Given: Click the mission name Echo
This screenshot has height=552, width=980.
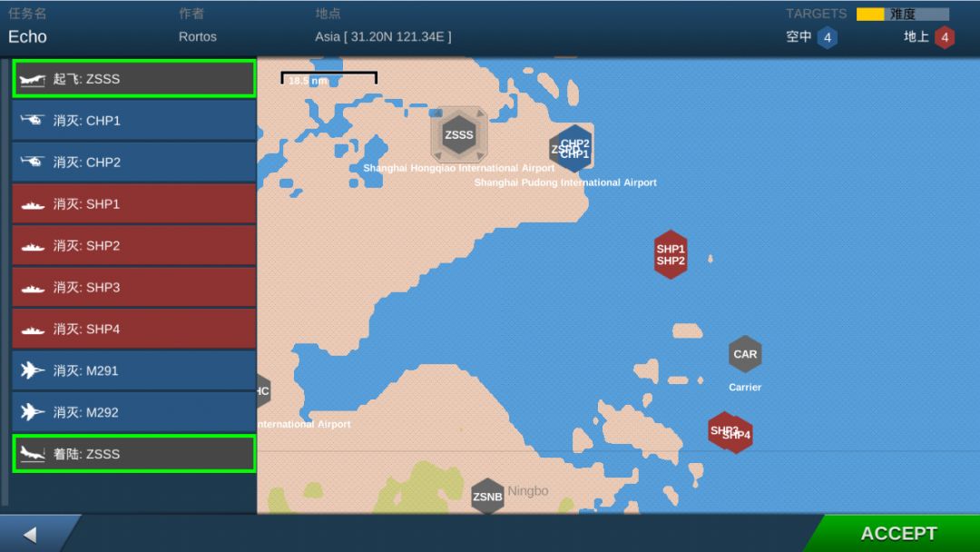Looking at the screenshot, I should coord(27,37).
